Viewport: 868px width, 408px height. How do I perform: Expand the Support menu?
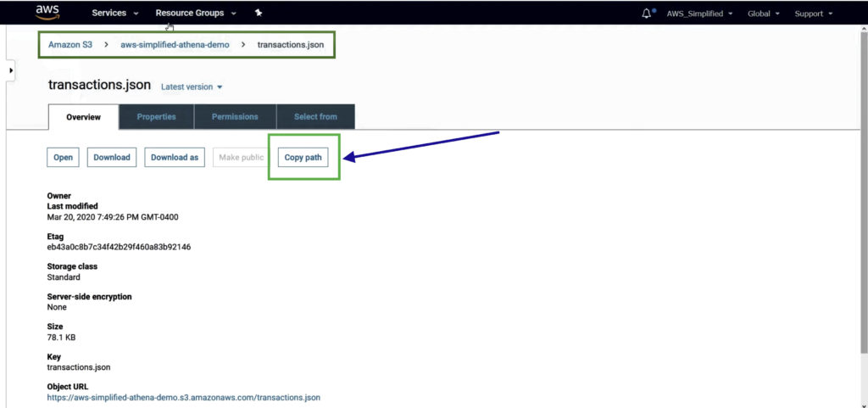coord(813,14)
